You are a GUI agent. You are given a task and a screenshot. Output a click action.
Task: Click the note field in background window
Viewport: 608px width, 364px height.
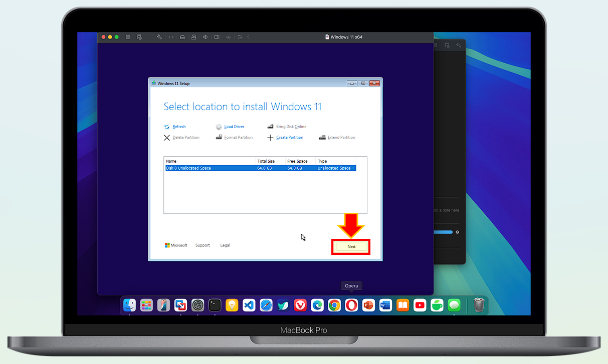(x=446, y=210)
